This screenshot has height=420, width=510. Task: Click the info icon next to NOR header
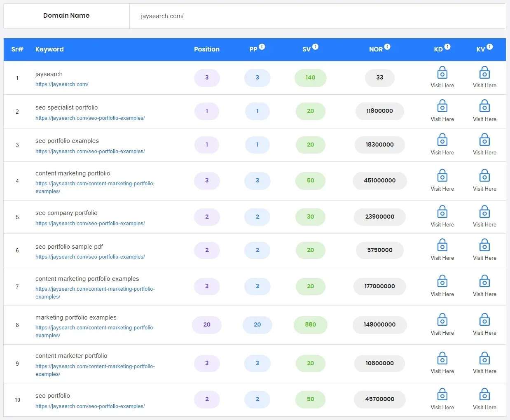coord(387,47)
